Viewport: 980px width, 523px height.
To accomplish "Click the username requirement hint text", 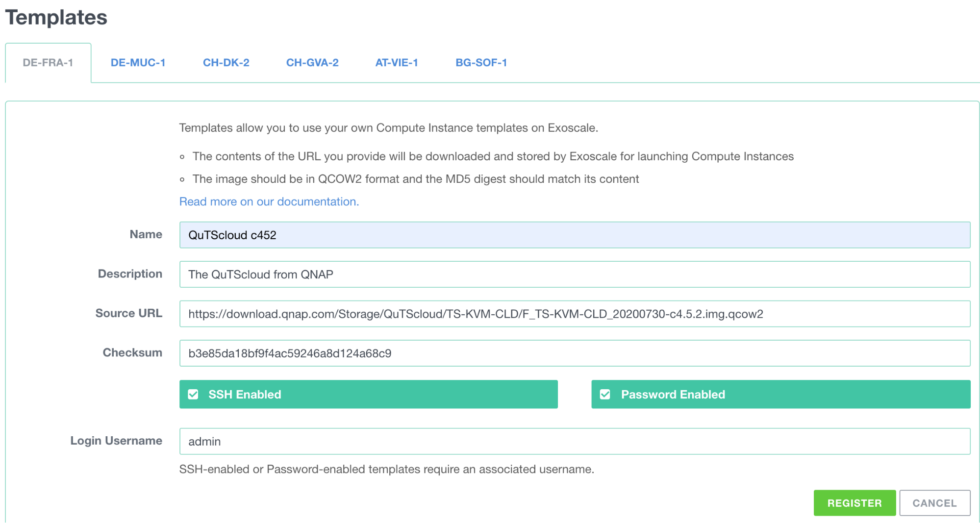I will (386, 469).
